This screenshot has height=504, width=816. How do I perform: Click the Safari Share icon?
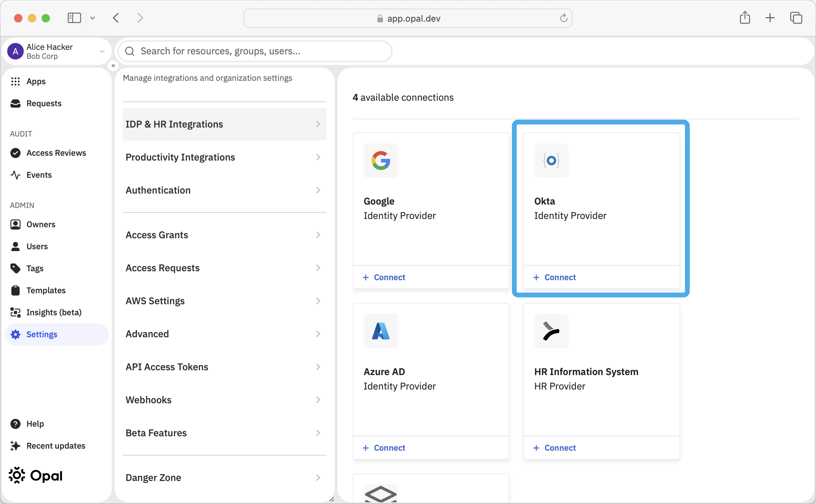coord(745,18)
